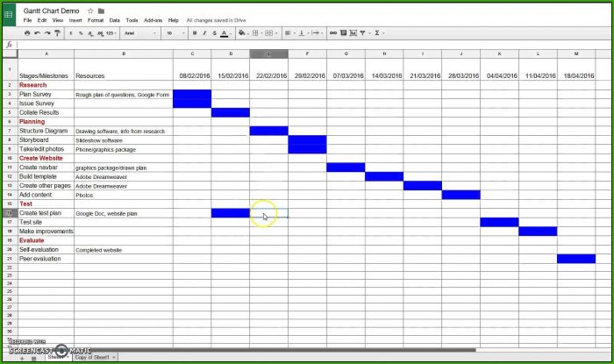Open the merge cells dropdown
Viewport: 614px width, 364px height.
click(x=271, y=33)
